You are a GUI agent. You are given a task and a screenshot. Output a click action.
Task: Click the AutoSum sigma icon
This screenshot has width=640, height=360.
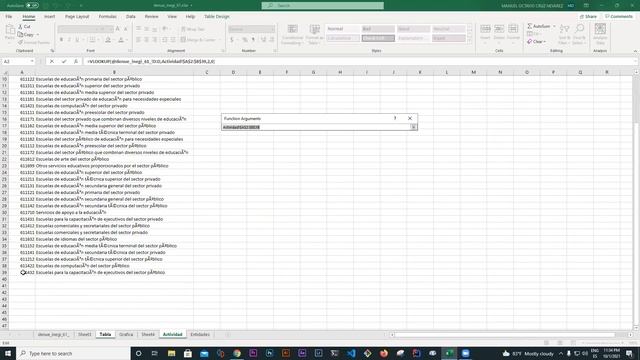[530, 26]
